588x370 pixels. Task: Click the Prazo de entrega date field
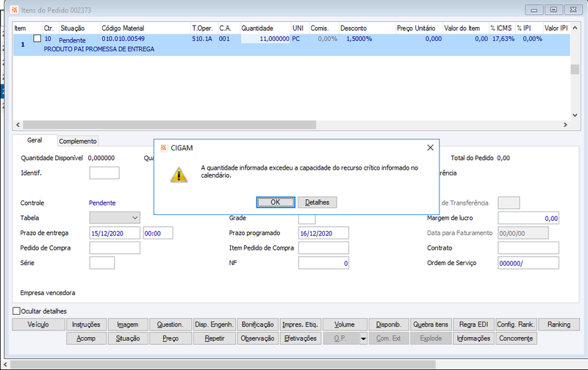[x=115, y=233]
